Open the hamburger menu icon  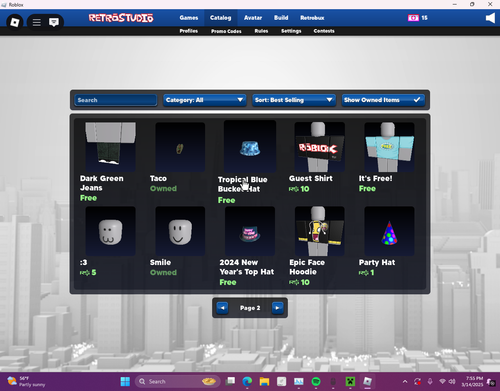coord(37,22)
